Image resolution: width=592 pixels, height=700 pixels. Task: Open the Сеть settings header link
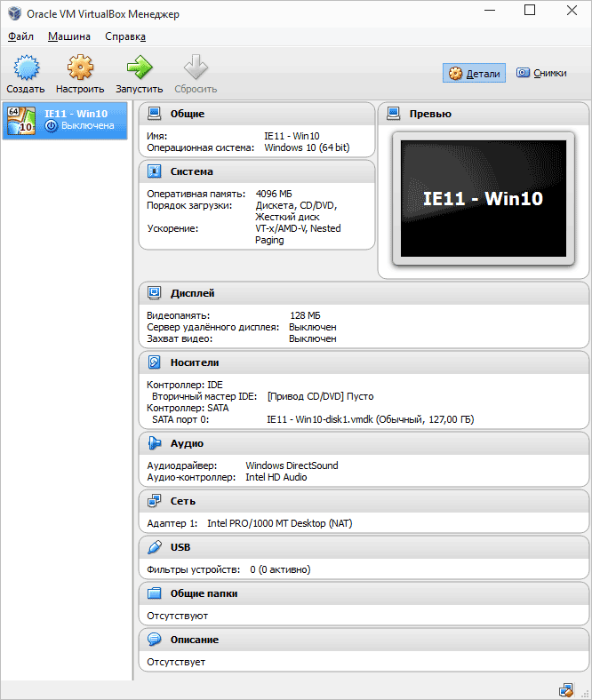tap(183, 501)
